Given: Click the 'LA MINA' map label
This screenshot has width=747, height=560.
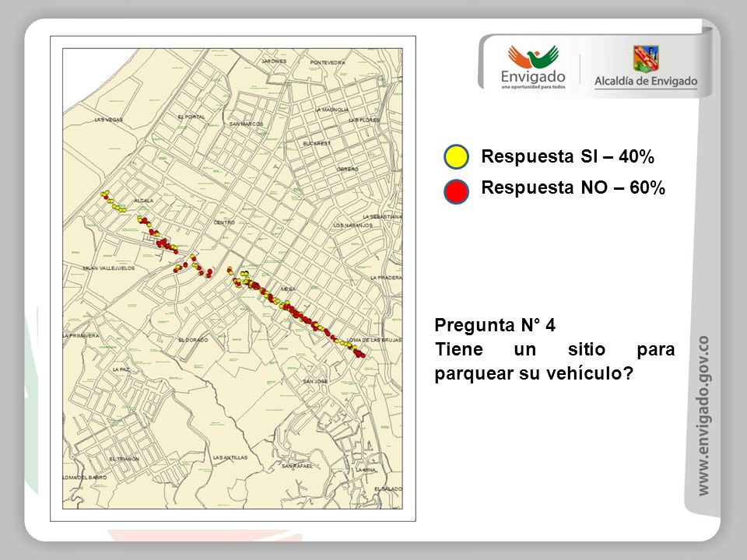Looking at the screenshot, I should point(366,470).
